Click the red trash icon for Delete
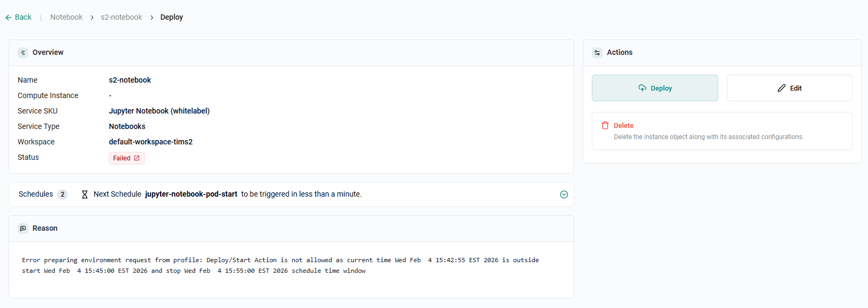Image resolution: width=868 pixels, height=308 pixels. coord(605,126)
